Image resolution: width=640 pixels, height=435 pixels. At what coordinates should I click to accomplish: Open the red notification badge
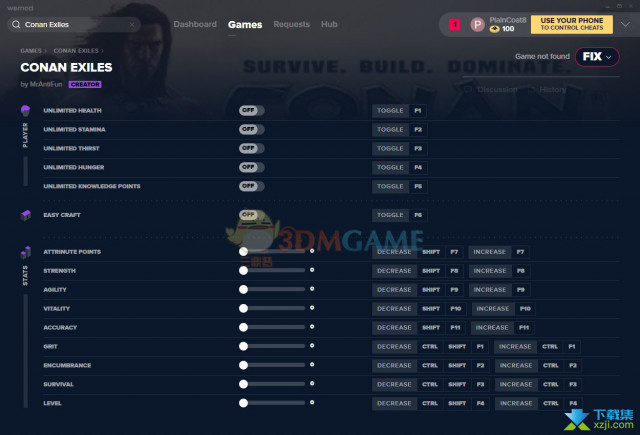click(454, 24)
